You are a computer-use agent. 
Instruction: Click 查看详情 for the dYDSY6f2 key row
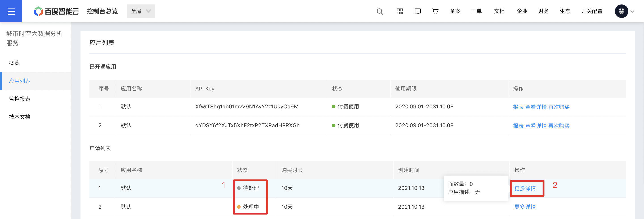tap(536, 126)
